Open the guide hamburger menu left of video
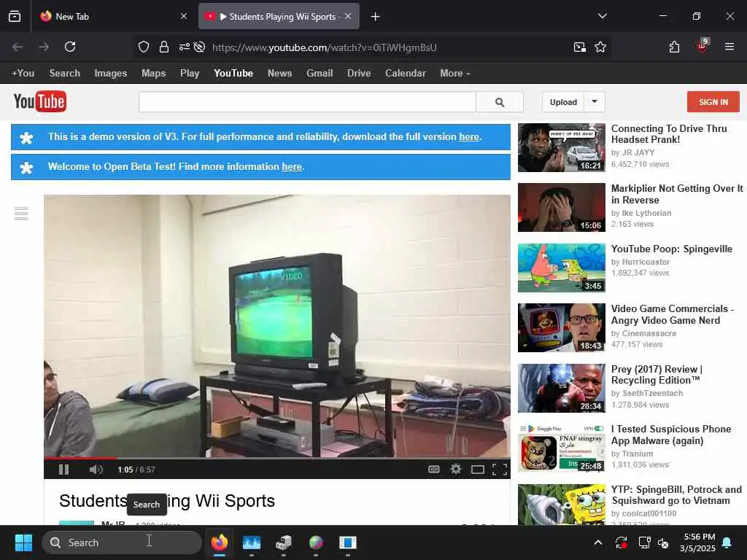Screen dimensions: 747x560 (x=21, y=214)
